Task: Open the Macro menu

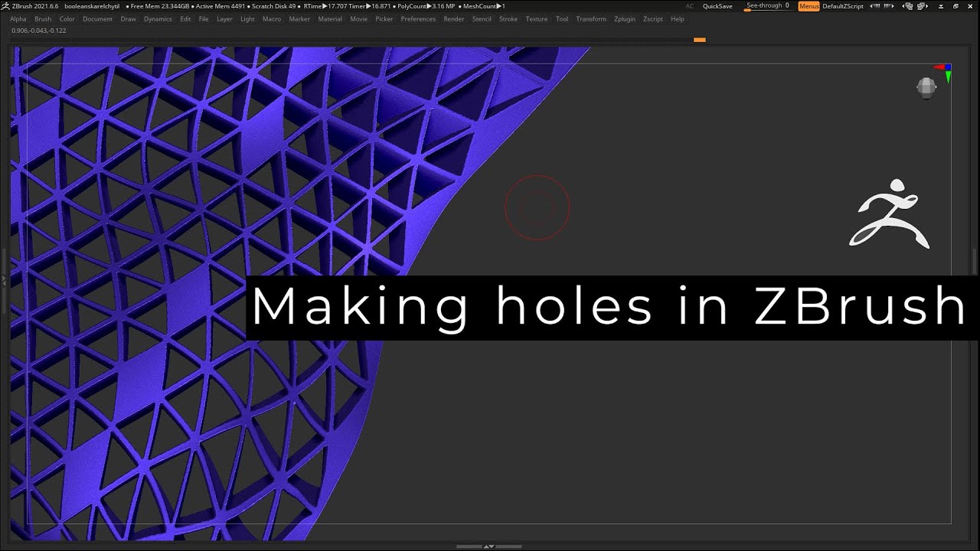Action: (272, 19)
